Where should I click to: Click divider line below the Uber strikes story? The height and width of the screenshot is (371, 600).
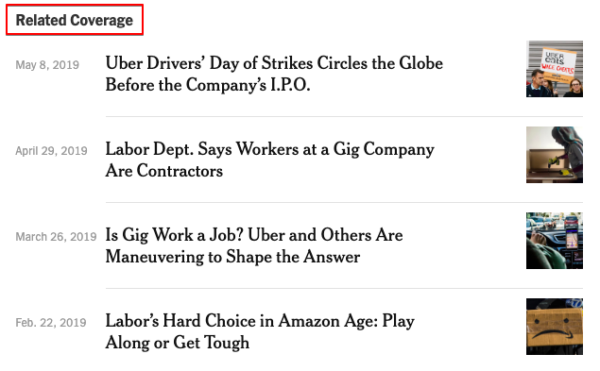point(344,116)
